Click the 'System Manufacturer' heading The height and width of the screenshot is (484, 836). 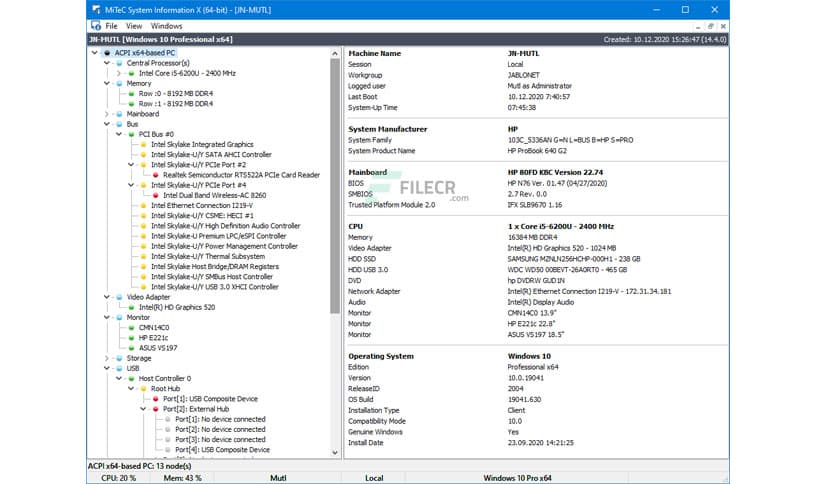click(388, 129)
